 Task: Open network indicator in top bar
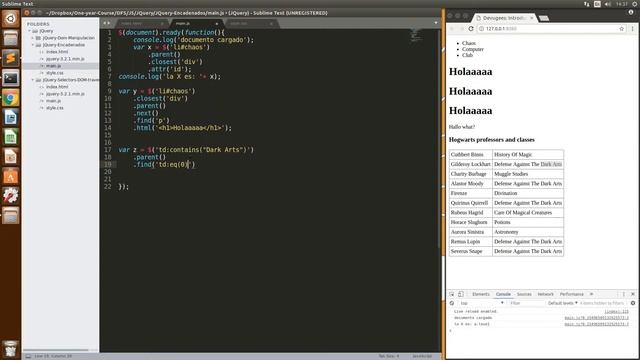(x=587, y=4)
